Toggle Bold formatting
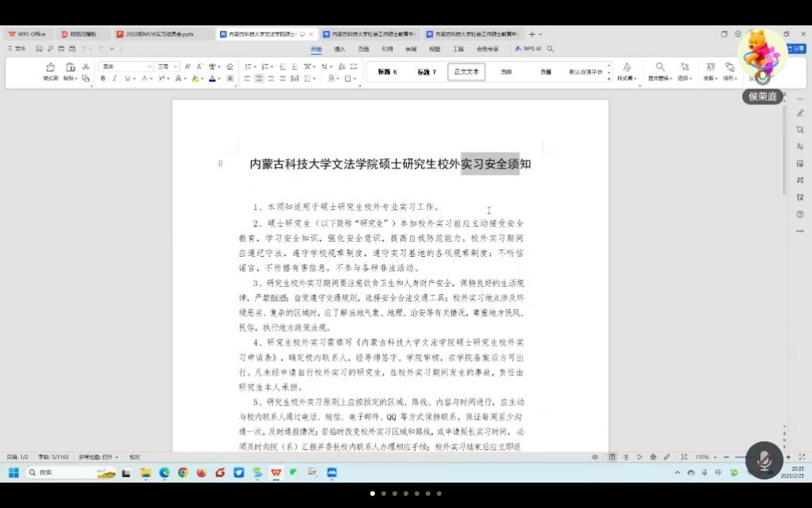The width and height of the screenshot is (812, 508). point(102,79)
